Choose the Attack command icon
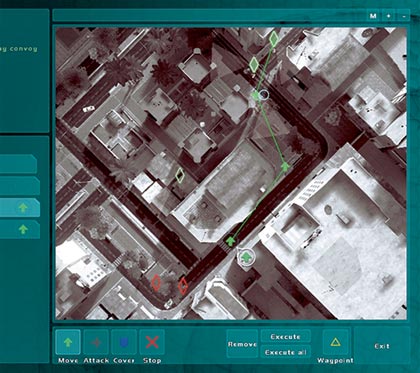This screenshot has height=373, width=420. pyautogui.click(x=96, y=342)
